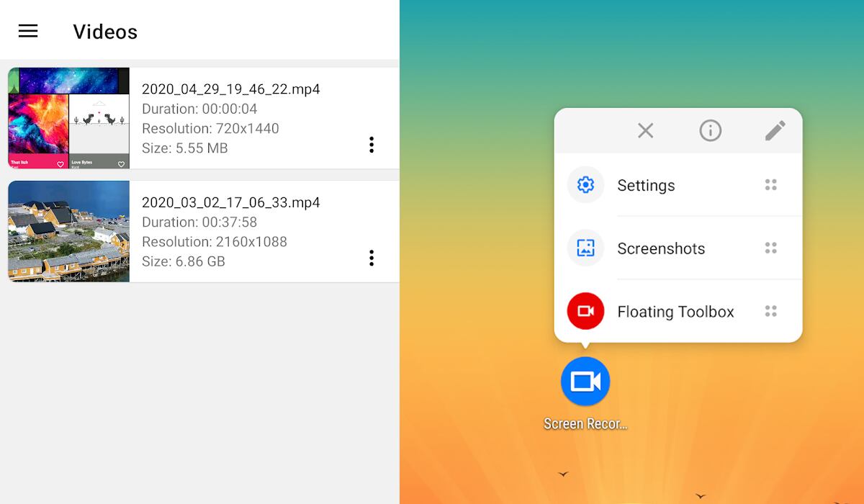
Task: Tap the red Floating Toolbox icon
Action: coord(585,311)
